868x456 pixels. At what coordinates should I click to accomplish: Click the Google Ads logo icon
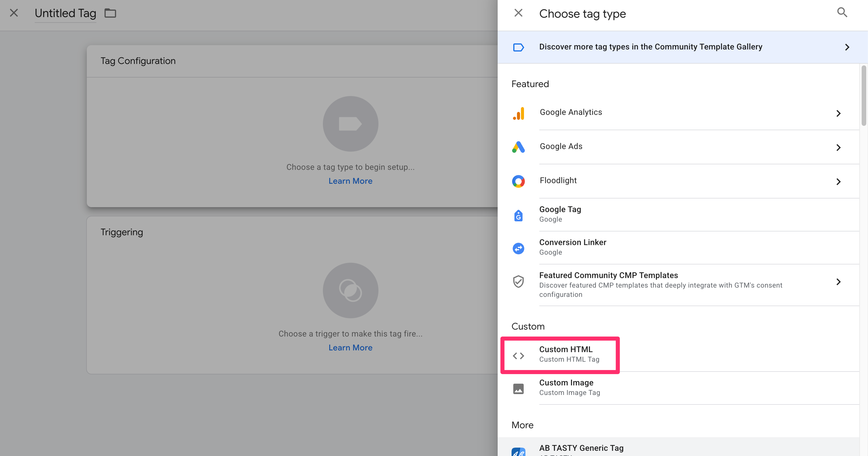pos(518,147)
